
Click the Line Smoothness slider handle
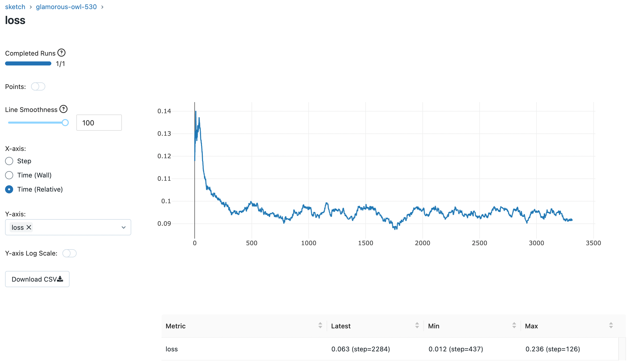click(x=65, y=123)
